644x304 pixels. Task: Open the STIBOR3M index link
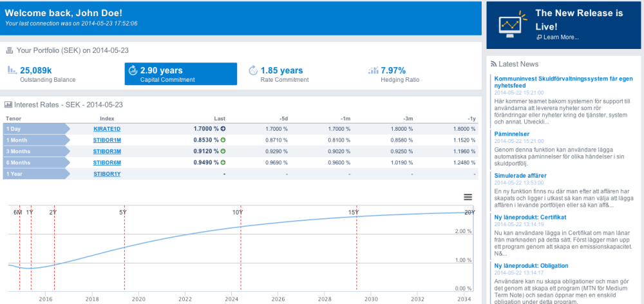[107, 151]
